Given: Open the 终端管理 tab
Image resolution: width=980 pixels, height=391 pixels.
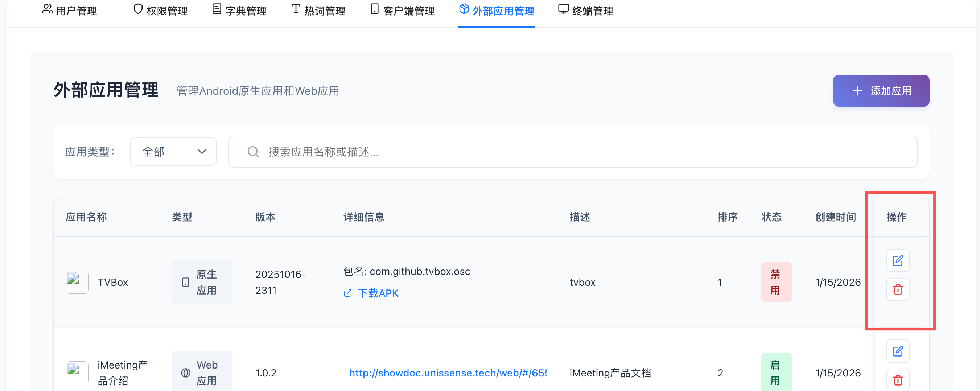Looking at the screenshot, I should [x=585, y=10].
